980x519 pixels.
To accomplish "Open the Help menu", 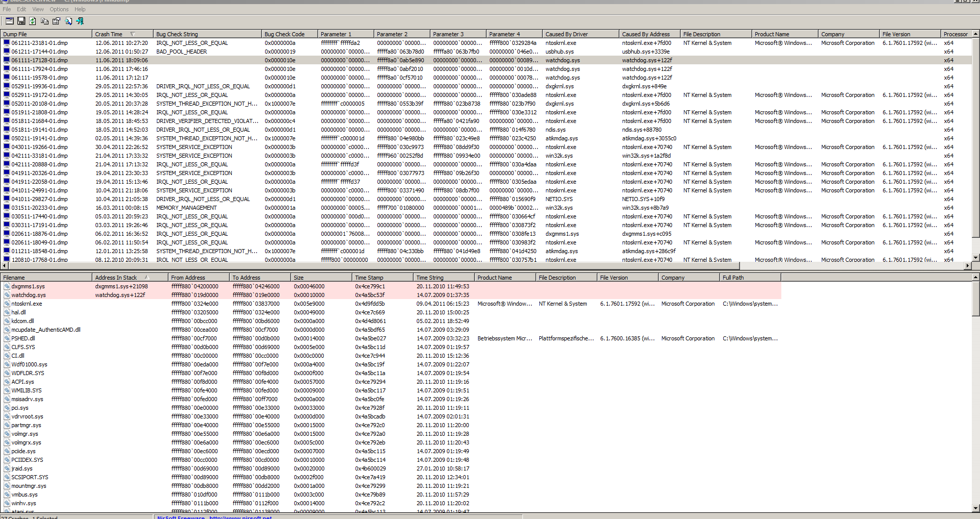I will point(80,9).
